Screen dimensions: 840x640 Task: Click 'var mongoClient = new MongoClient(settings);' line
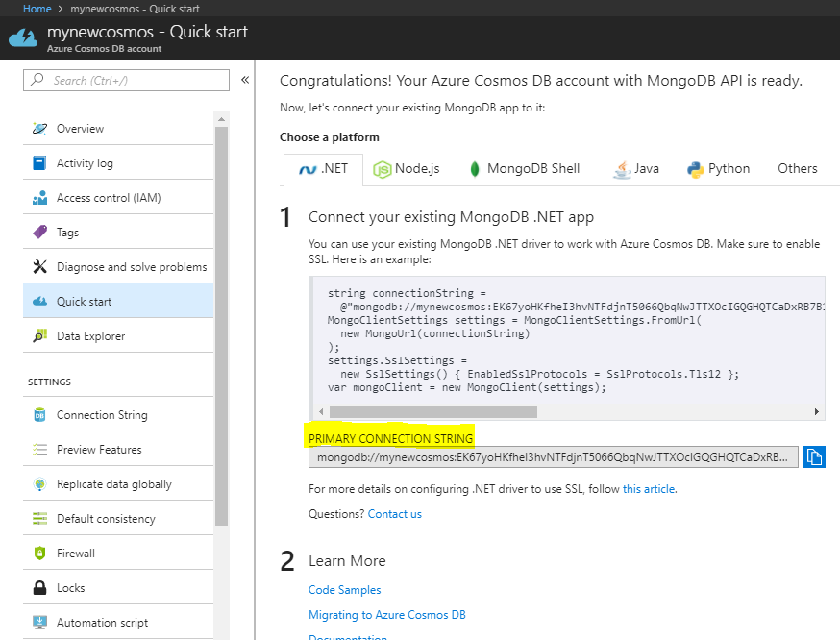pos(466,387)
